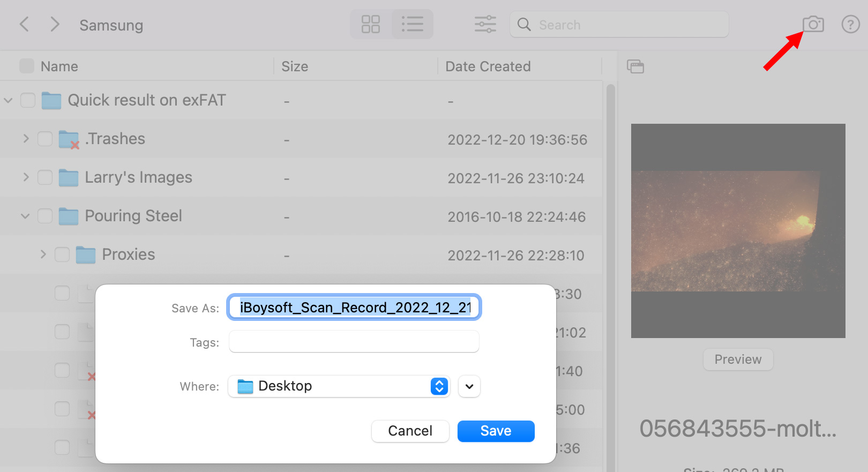868x472 pixels.
Task: Open the filter settings sliders icon
Action: point(485,25)
